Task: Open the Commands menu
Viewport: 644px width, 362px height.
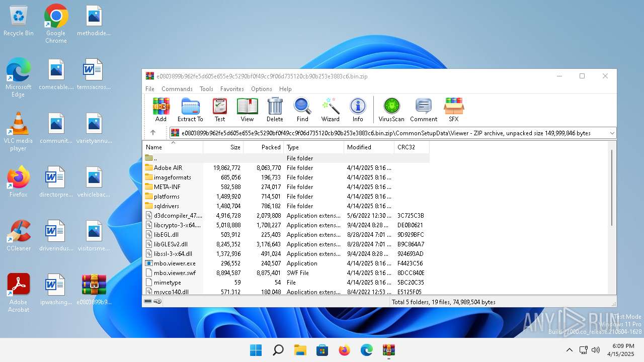Action: [177, 88]
